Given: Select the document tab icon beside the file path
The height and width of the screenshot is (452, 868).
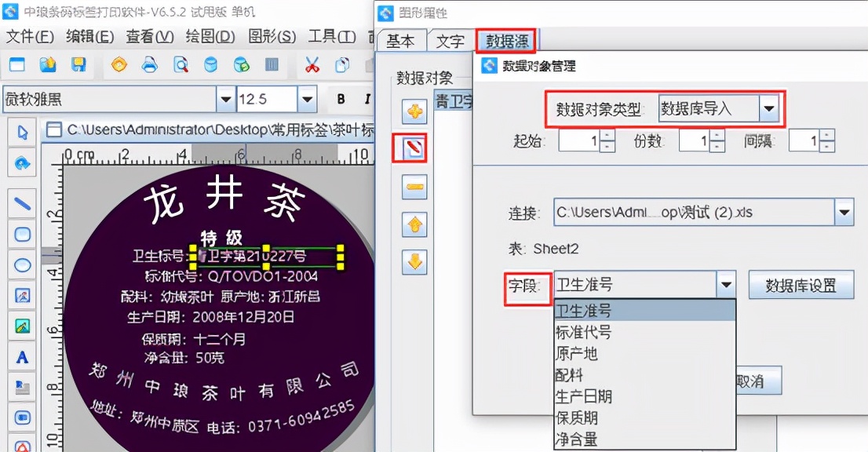Looking at the screenshot, I should pos(53,130).
